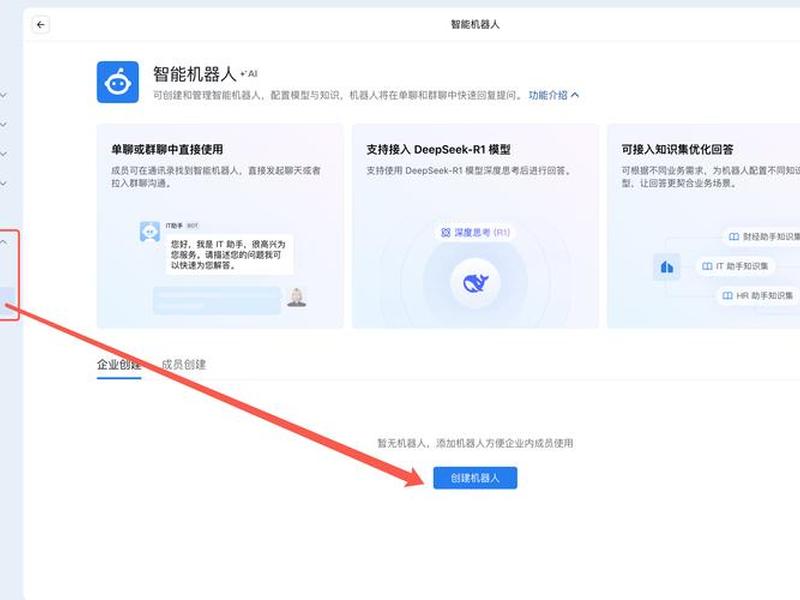The width and height of the screenshot is (800, 600).
Task: Collapse the 功能介绍 link
Action: click(x=547, y=95)
